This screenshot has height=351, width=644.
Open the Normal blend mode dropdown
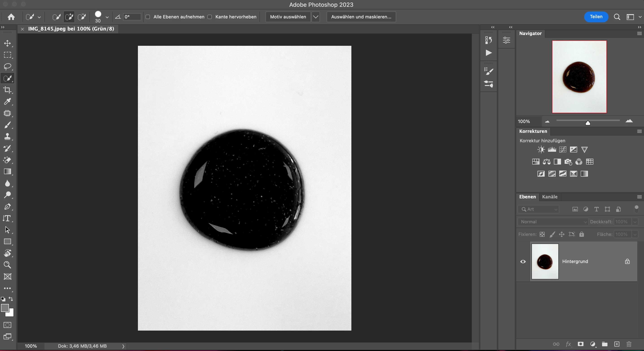(553, 222)
